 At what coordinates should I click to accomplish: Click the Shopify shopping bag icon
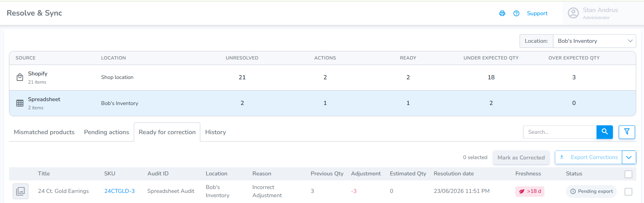point(20,77)
